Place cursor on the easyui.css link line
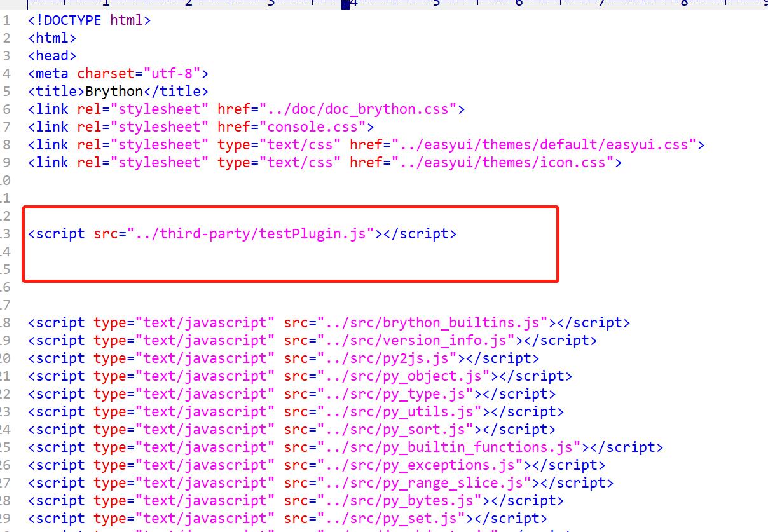768x532 pixels. coord(366,145)
